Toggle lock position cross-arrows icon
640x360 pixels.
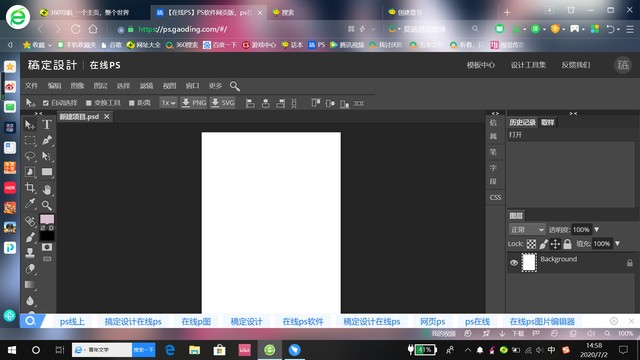(x=555, y=244)
